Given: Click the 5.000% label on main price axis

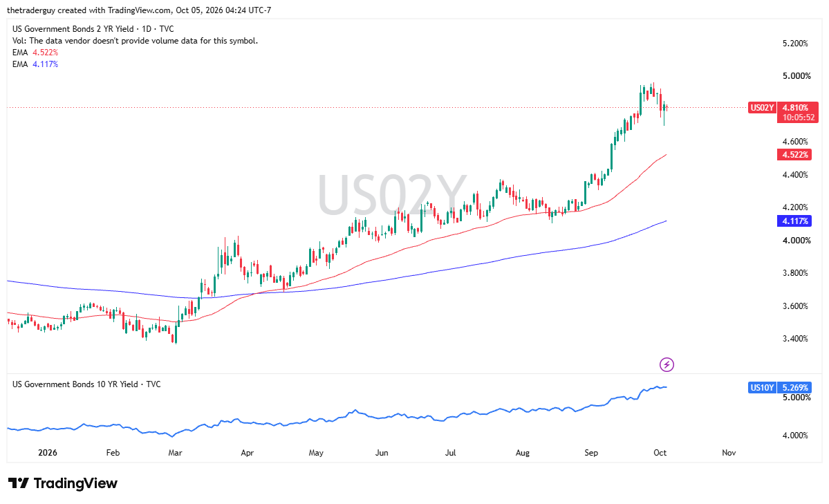Looking at the screenshot, I should pos(797,76).
